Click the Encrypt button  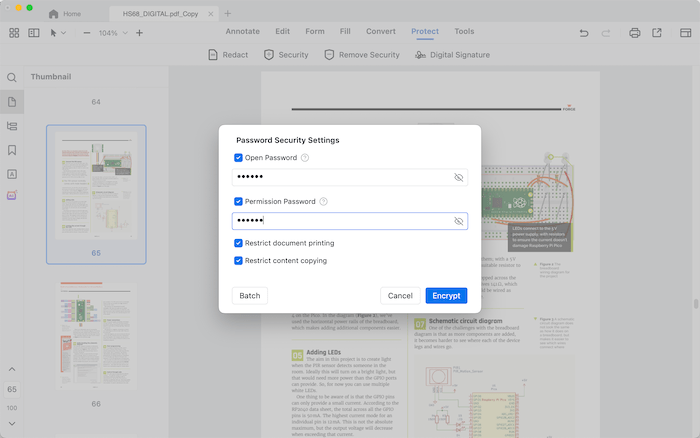point(446,296)
